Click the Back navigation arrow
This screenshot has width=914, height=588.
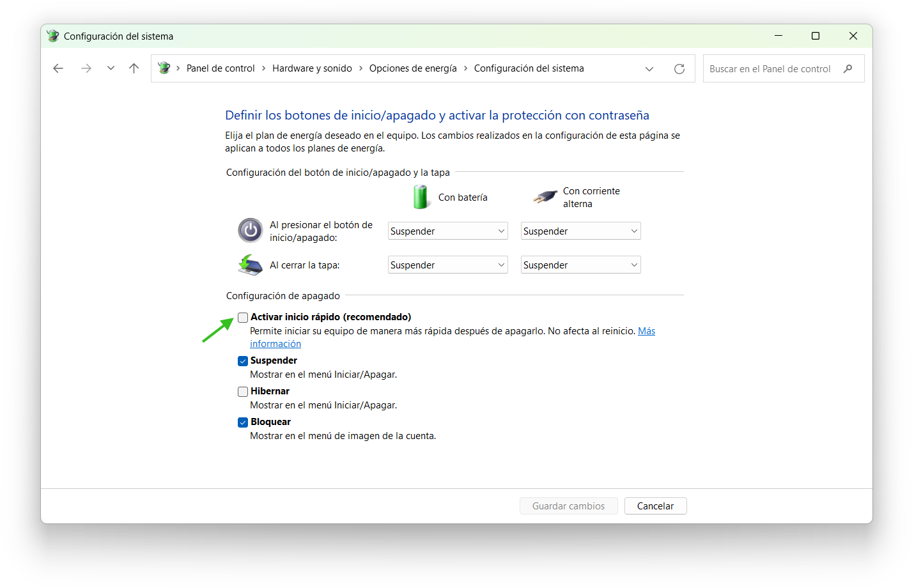tap(58, 68)
